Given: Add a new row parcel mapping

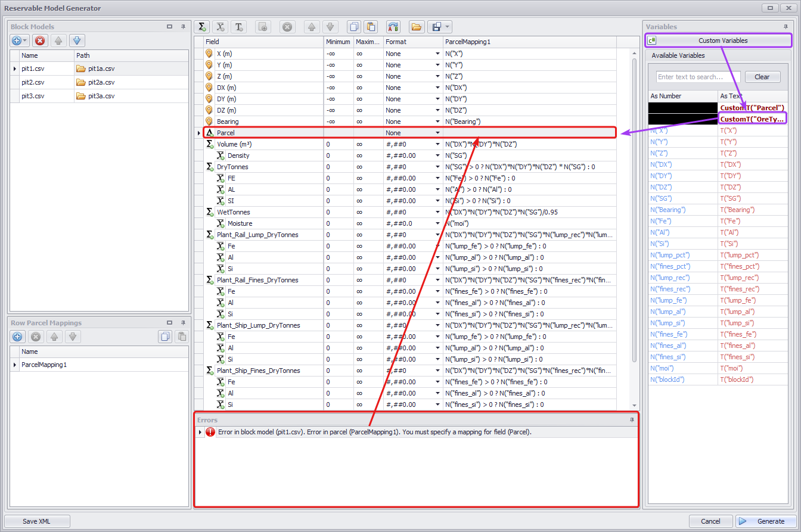Looking at the screenshot, I should [17, 337].
